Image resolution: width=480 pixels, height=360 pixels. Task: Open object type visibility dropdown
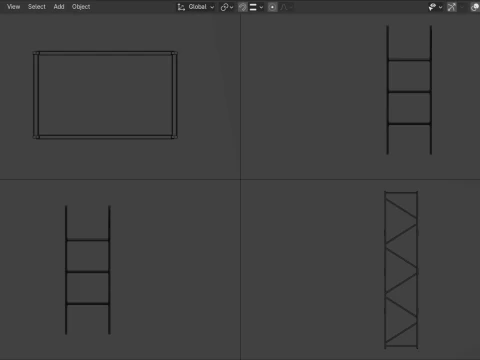click(435, 7)
